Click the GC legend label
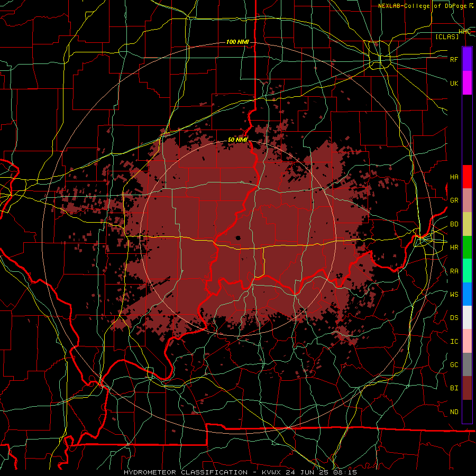This screenshot has width=476, height=476. (x=454, y=365)
